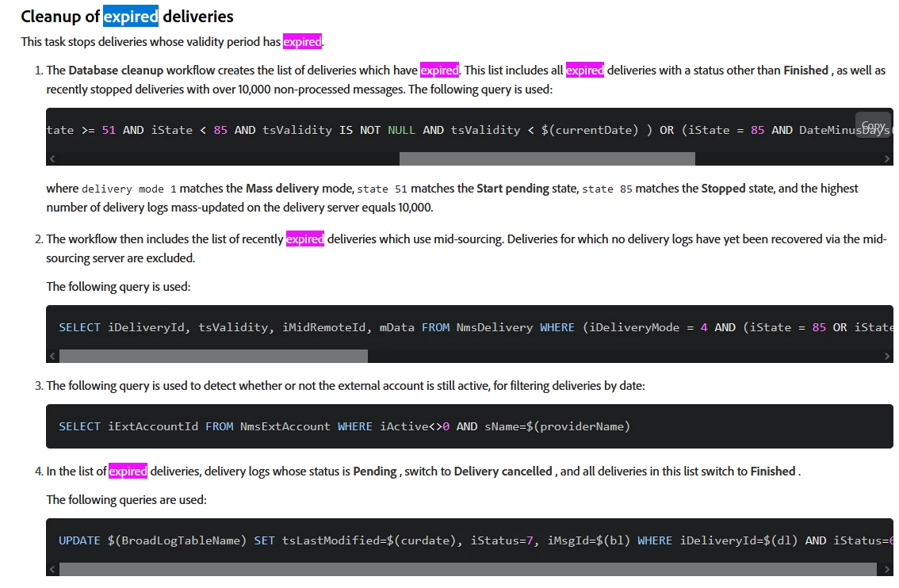Click the inline code "state 85"
899x588 pixels.
pos(607,189)
